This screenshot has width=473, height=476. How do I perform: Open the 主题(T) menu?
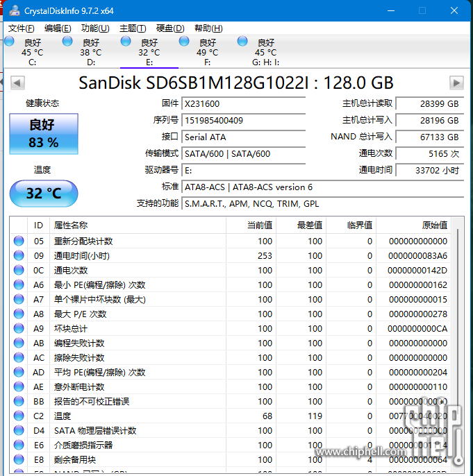tap(133, 28)
